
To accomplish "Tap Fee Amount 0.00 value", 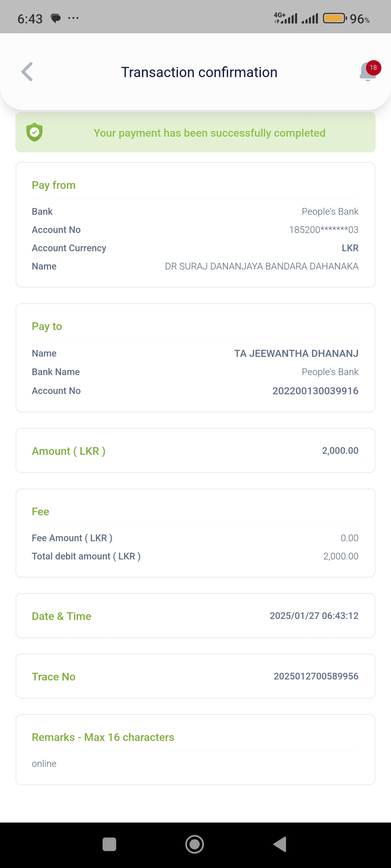I will click(349, 538).
